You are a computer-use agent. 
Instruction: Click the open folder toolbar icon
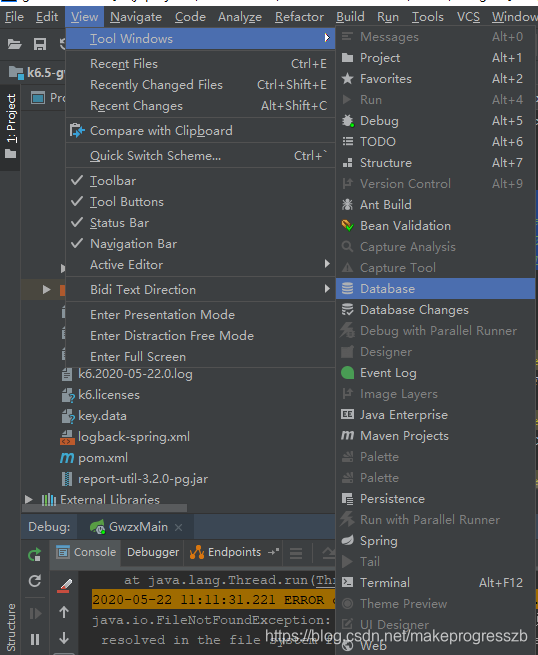(15, 44)
